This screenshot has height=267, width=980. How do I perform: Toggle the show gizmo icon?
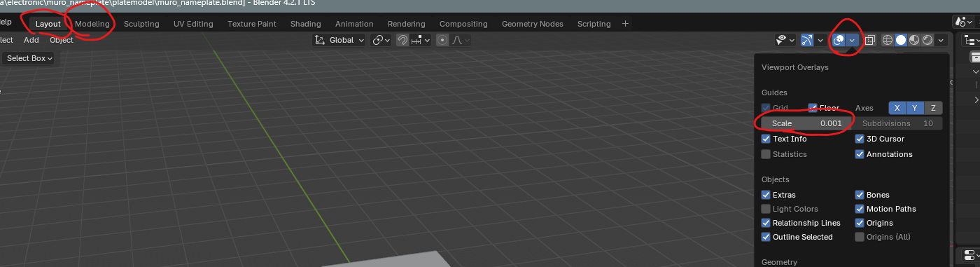(806, 40)
